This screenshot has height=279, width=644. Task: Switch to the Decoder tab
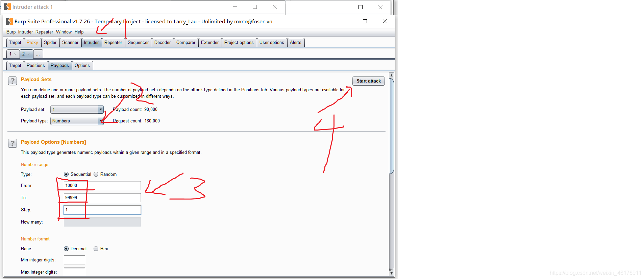[163, 42]
